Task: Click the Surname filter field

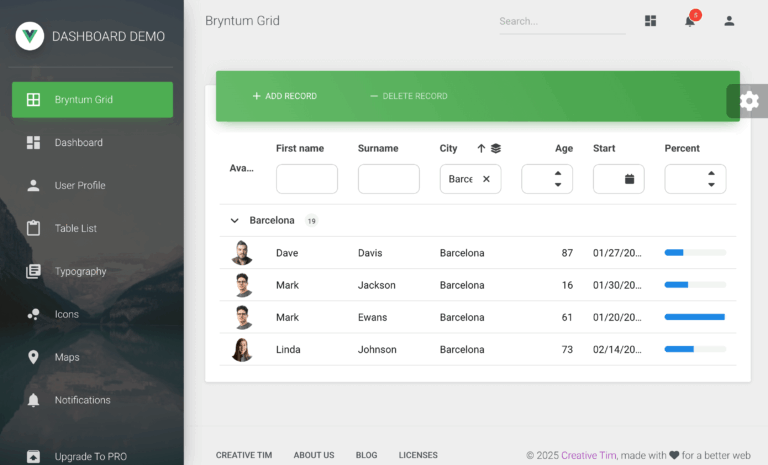Action: (x=388, y=179)
